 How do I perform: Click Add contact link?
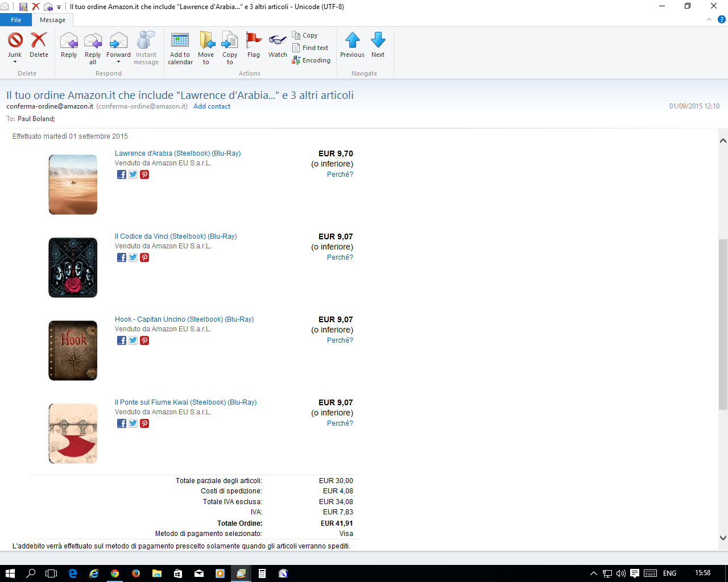212,106
